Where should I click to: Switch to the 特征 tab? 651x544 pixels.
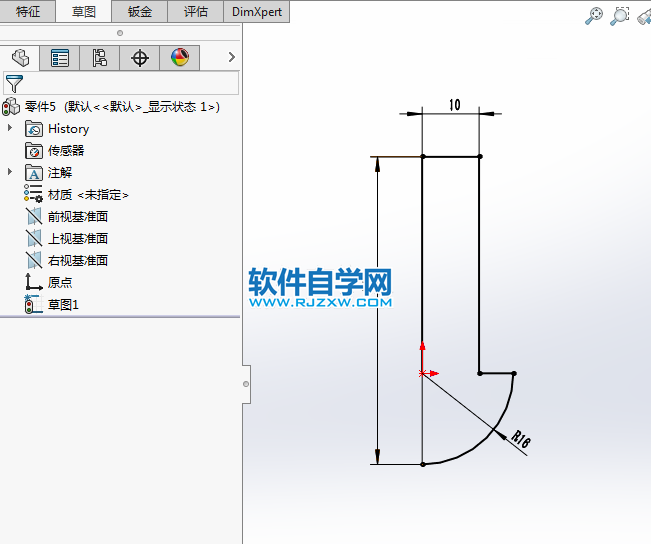pyautogui.click(x=27, y=11)
